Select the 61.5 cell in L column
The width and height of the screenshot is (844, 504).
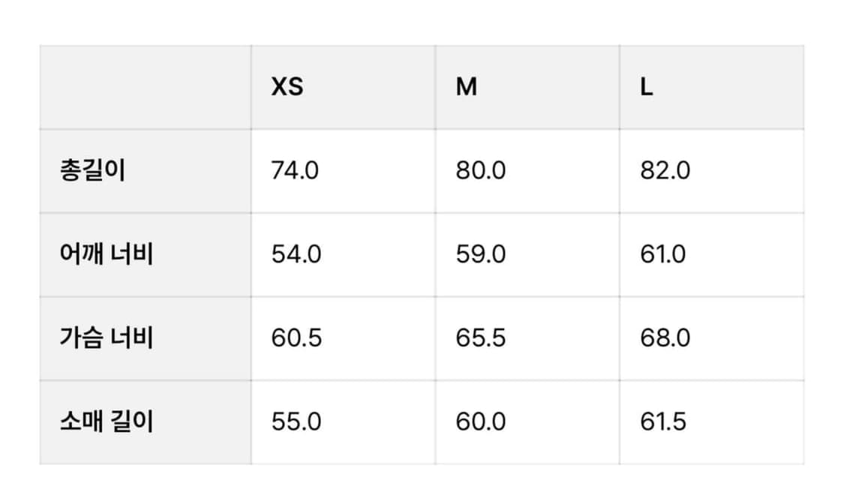[x=663, y=421]
